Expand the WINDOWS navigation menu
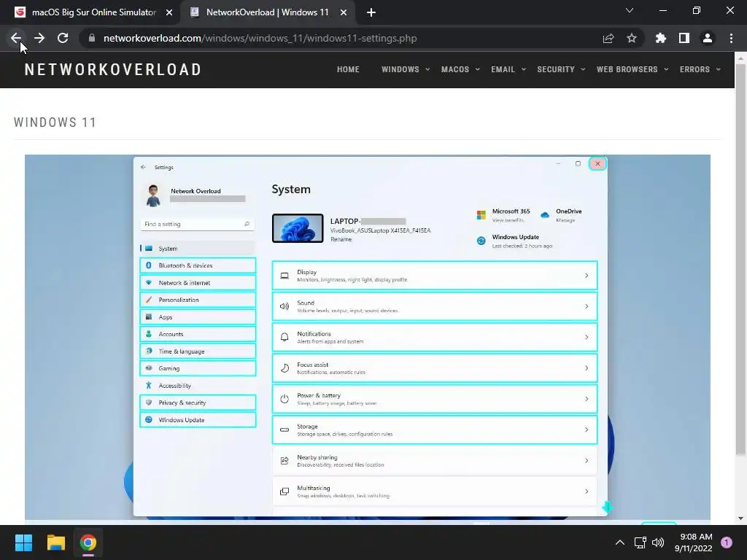 (x=406, y=69)
